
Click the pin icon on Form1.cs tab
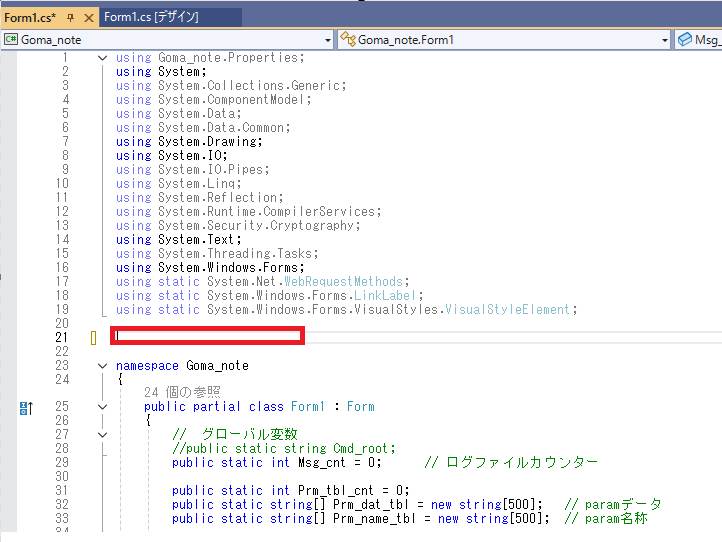(70, 18)
